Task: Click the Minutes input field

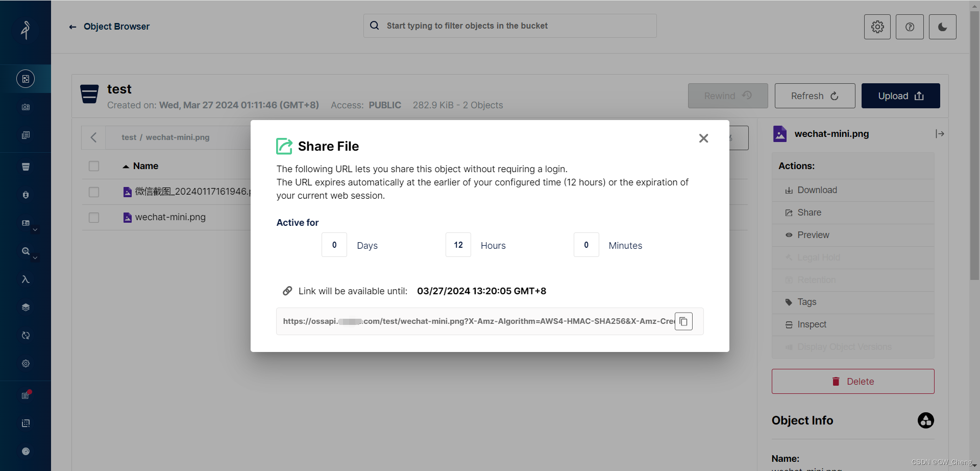Action: [x=586, y=245]
